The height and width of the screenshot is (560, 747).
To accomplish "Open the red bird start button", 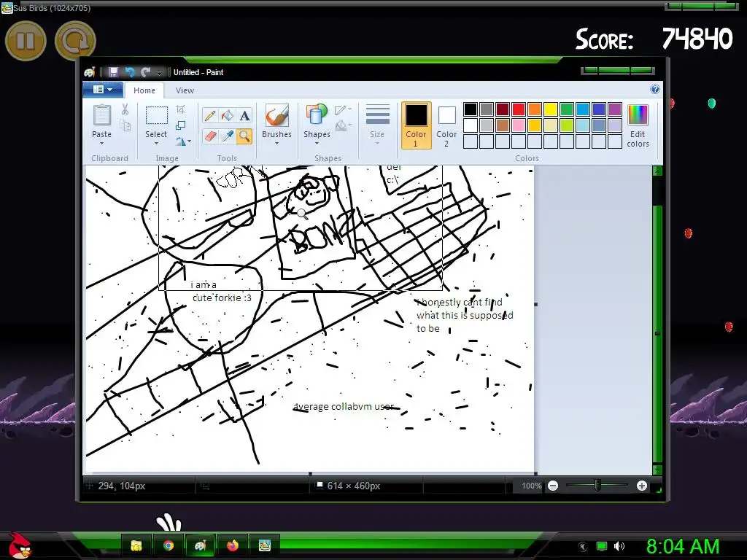I will click(x=19, y=545).
